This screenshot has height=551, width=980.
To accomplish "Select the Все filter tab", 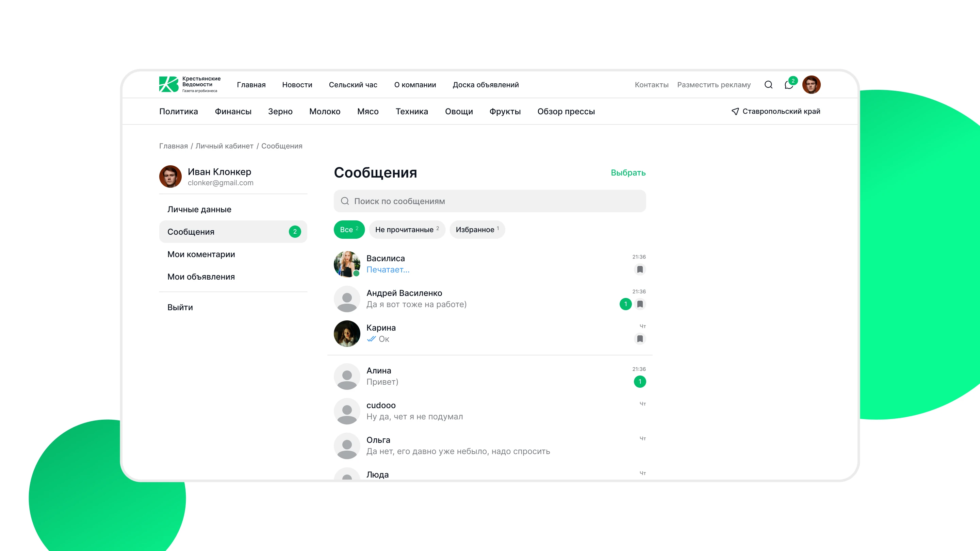I will pos(349,230).
